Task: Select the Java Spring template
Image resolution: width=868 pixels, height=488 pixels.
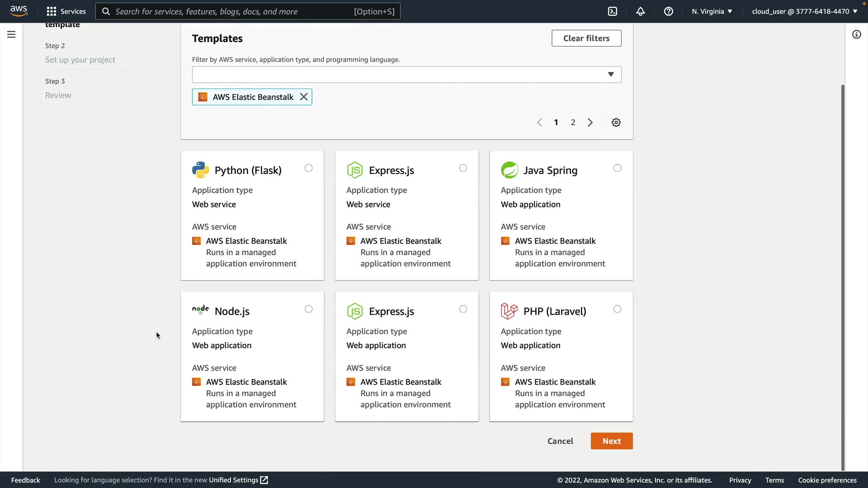Action: 617,168
